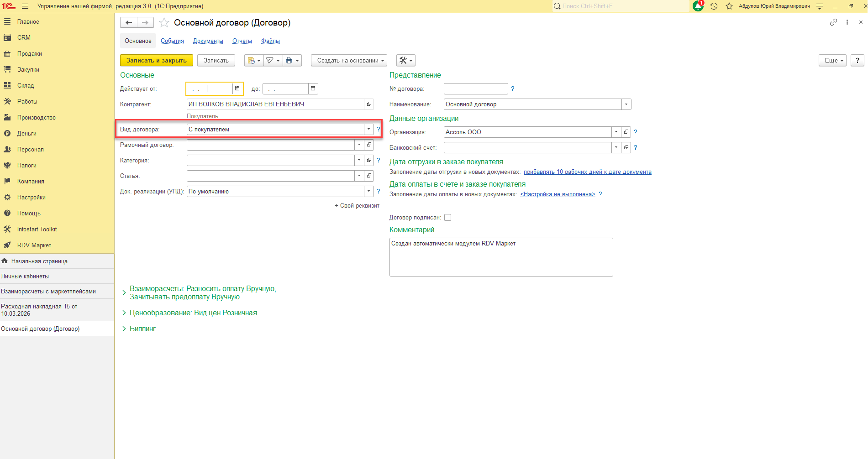Switch to the События tab
Screen dimensions: 868x459
pyautogui.click(x=172, y=41)
